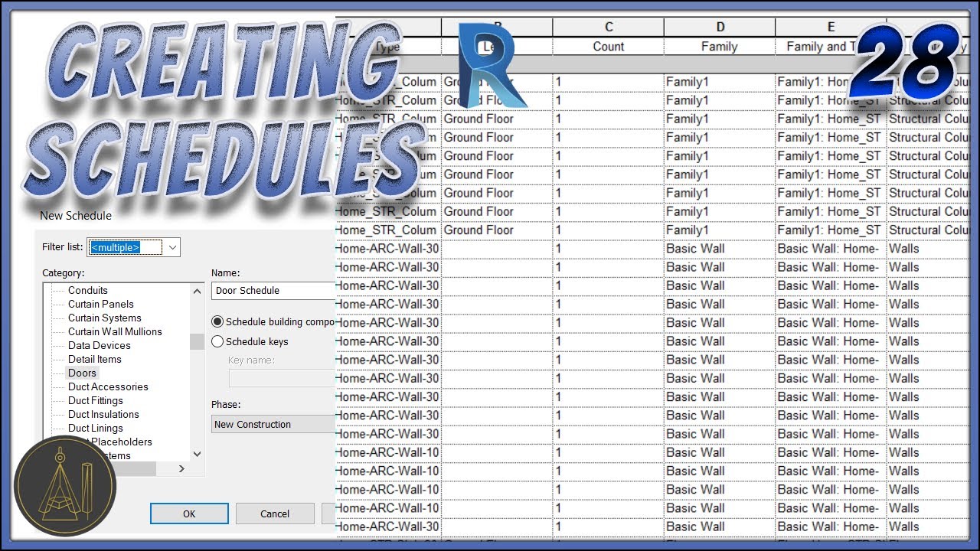This screenshot has height=551, width=980.
Task: Click the first Ground Floor level cell
Action: (x=497, y=82)
